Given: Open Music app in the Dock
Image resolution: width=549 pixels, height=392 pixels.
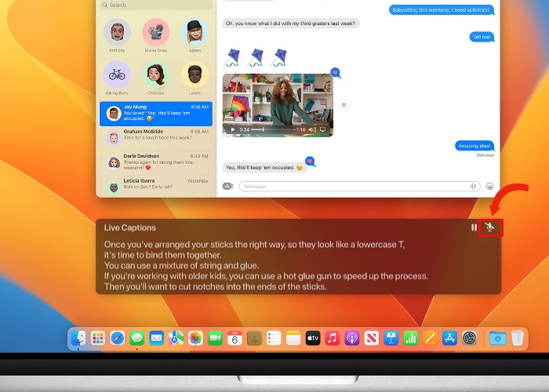Looking at the screenshot, I should tap(333, 339).
